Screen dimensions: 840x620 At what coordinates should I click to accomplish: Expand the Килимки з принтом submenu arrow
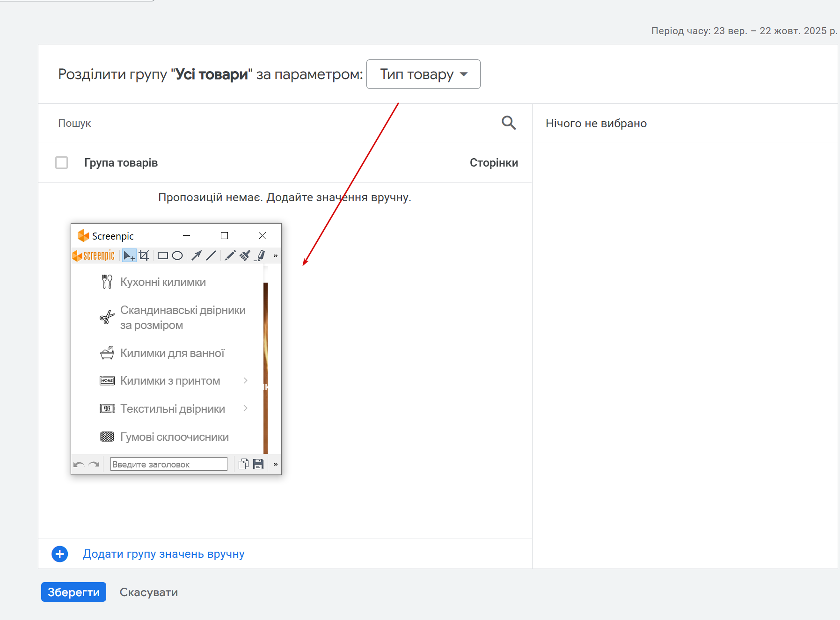coord(246,380)
